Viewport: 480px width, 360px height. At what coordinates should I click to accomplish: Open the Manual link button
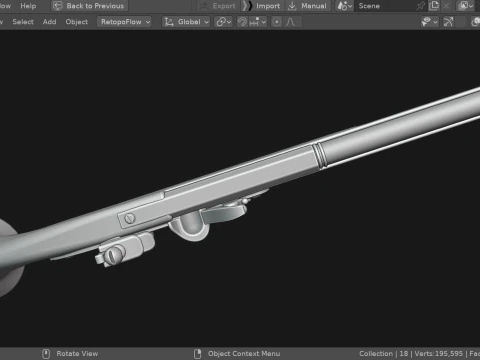(308, 6)
